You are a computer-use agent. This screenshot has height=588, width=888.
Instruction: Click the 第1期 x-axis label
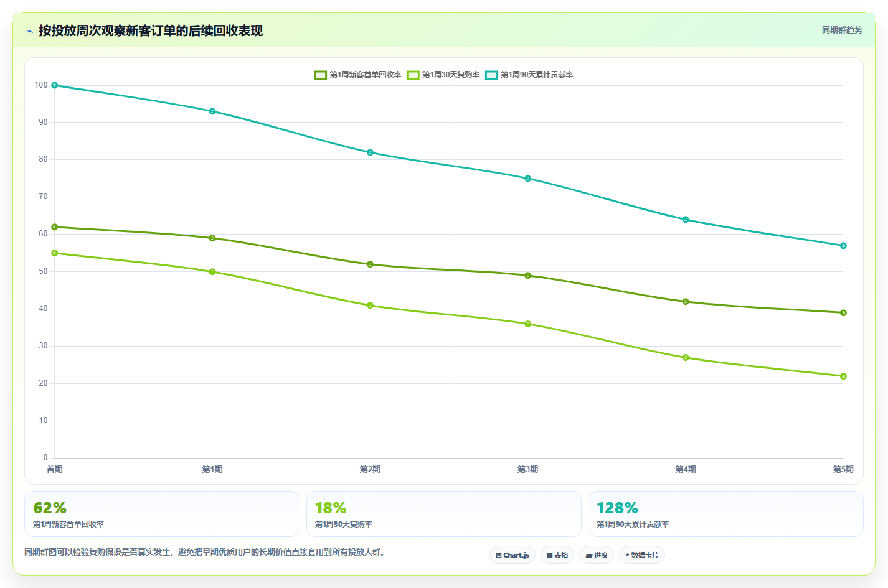(212, 469)
